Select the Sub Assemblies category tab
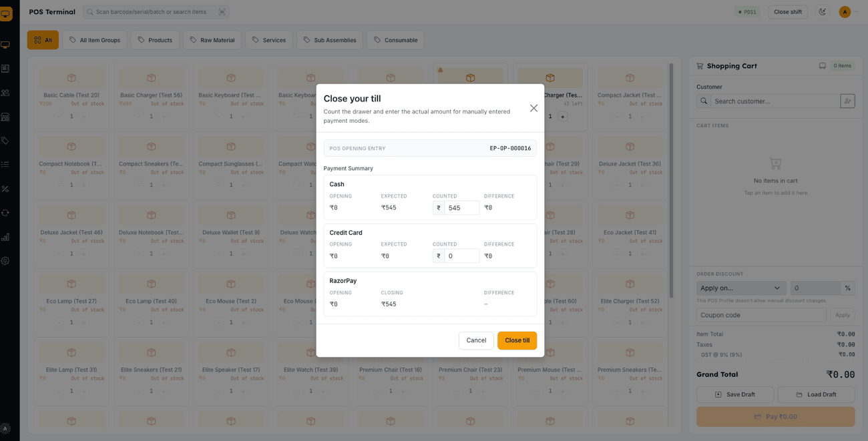The width and height of the screenshot is (868, 441). [x=330, y=40]
